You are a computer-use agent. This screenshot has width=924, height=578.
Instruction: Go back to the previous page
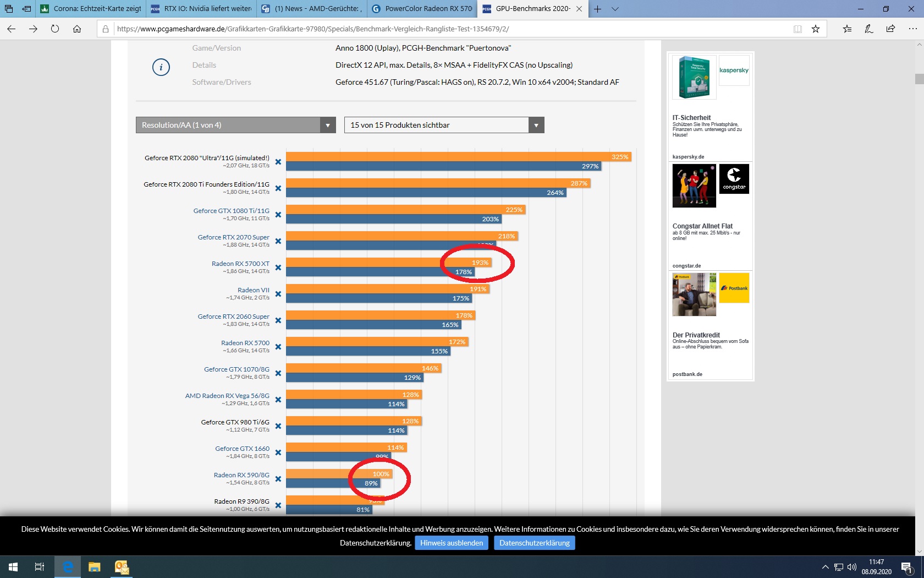point(12,29)
